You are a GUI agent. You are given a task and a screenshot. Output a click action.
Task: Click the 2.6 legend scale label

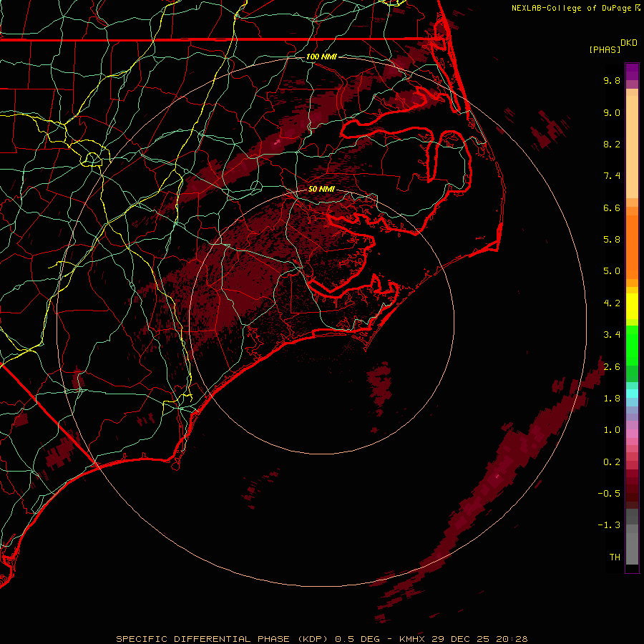click(x=612, y=366)
